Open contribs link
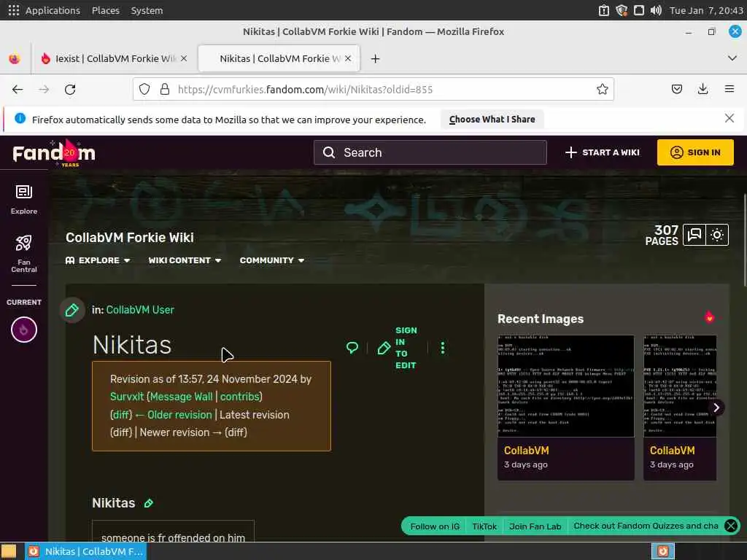The height and width of the screenshot is (560, 747). [239, 397]
